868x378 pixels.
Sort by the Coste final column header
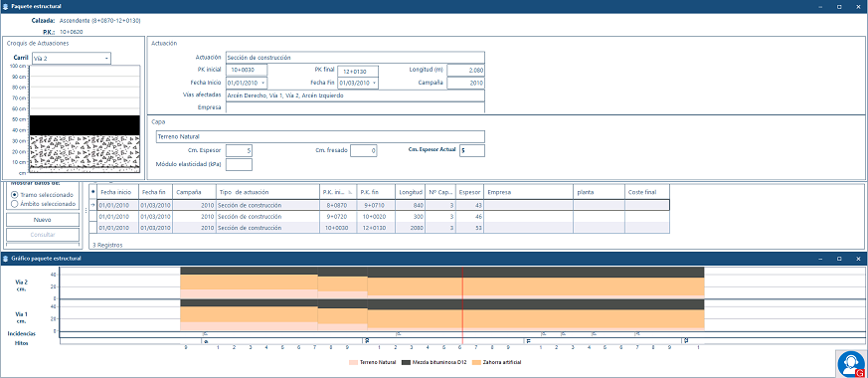[x=647, y=192]
